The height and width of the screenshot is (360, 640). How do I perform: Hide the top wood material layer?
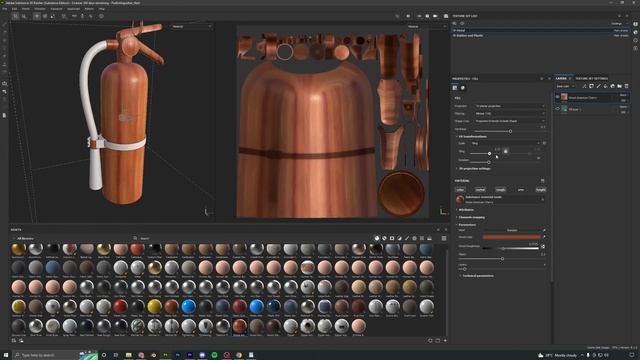tap(558, 97)
